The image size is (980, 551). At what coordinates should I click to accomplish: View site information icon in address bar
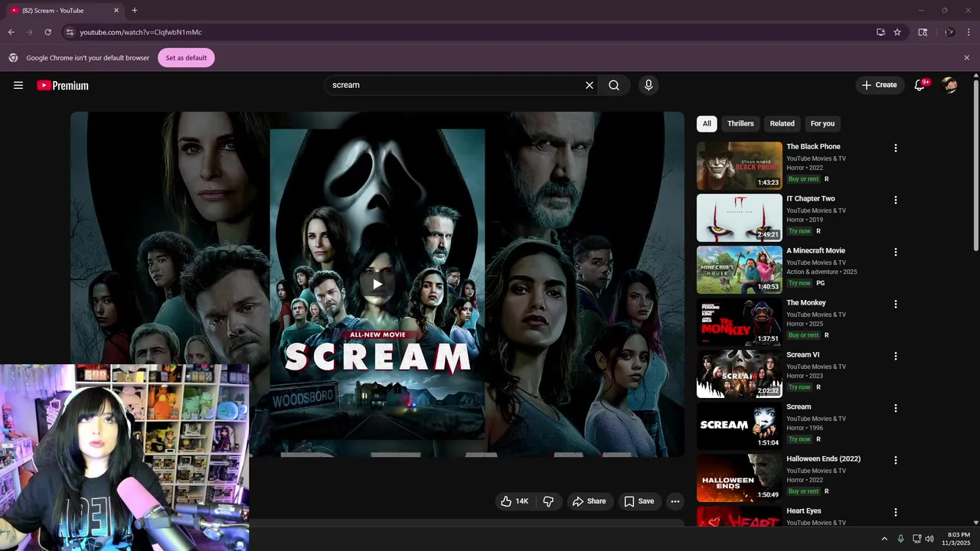click(70, 32)
